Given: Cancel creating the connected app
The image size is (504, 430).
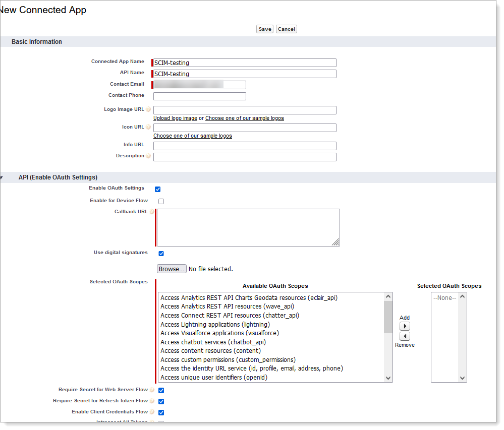Looking at the screenshot, I should (x=286, y=29).
